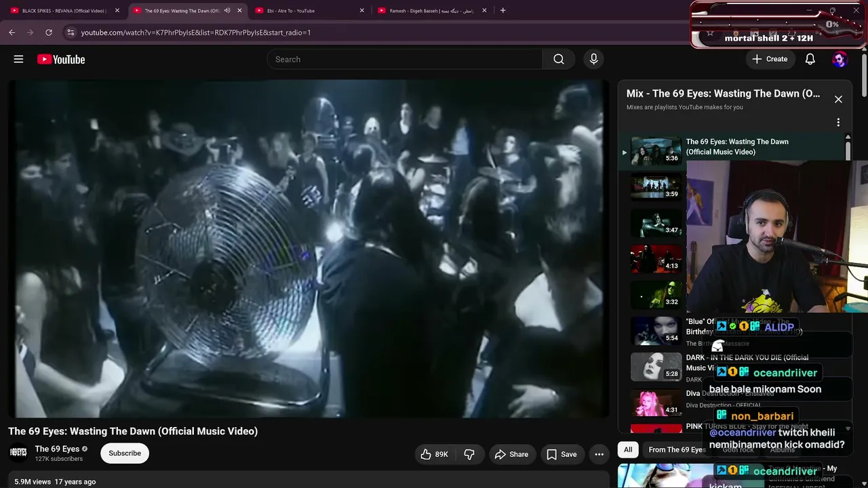The image size is (868, 488).
Task: Click the search magnifier button
Action: coord(559,59)
